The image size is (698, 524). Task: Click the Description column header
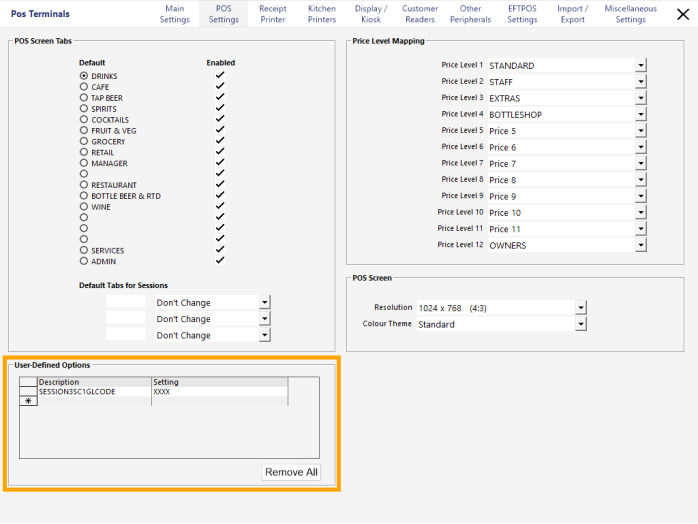(94, 382)
